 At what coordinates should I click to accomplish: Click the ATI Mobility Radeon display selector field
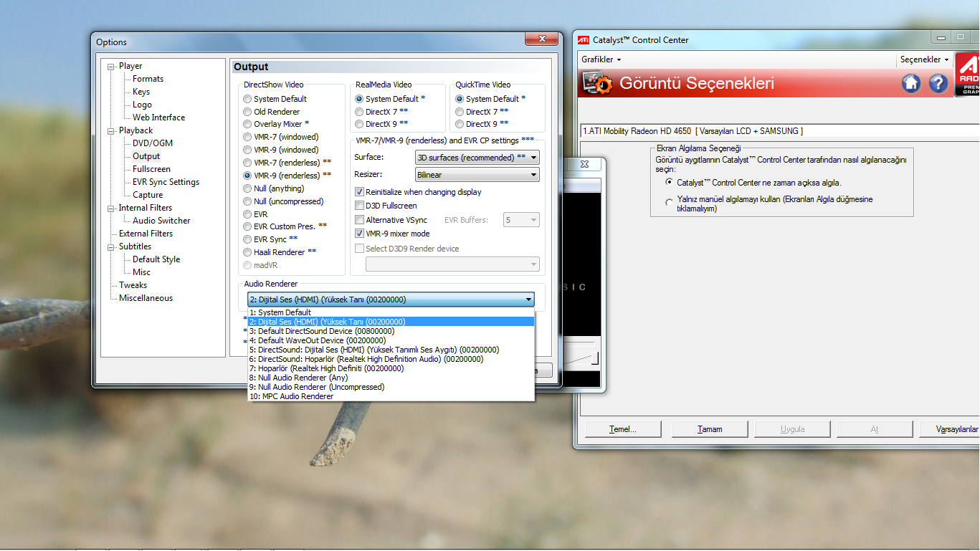click(x=780, y=131)
